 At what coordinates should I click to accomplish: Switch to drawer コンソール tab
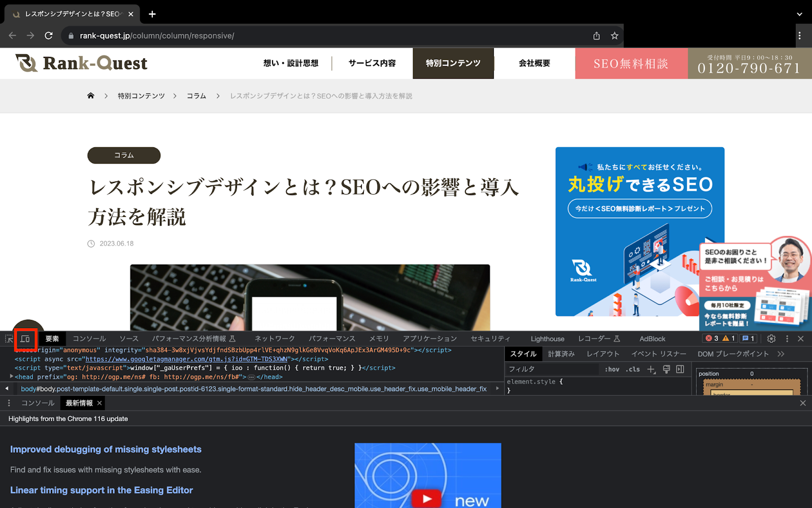click(x=38, y=403)
